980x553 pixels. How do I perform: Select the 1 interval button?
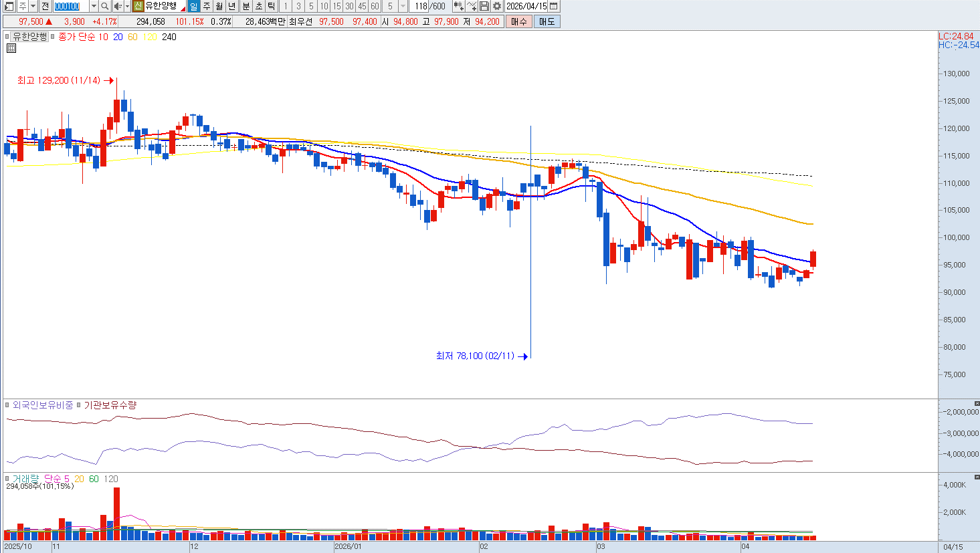point(286,6)
